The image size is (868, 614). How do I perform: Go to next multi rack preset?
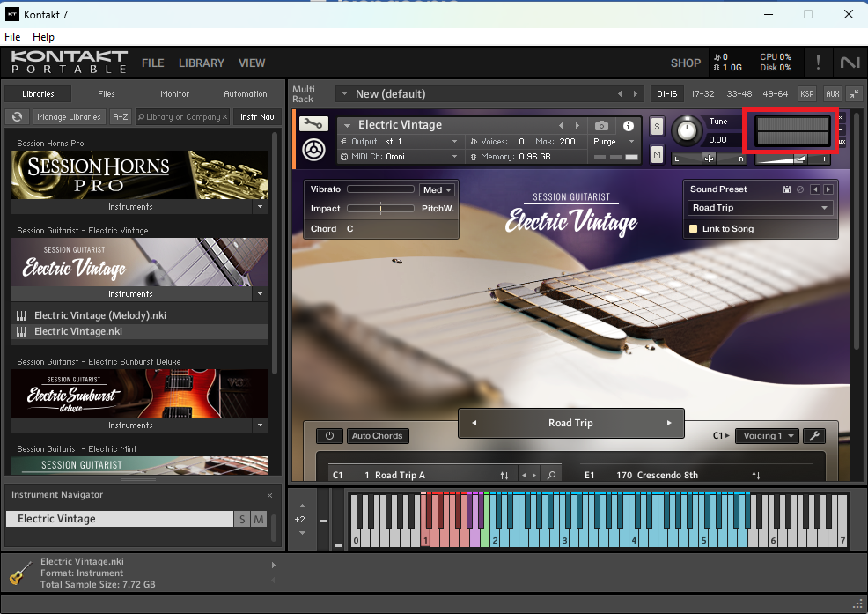click(x=635, y=94)
